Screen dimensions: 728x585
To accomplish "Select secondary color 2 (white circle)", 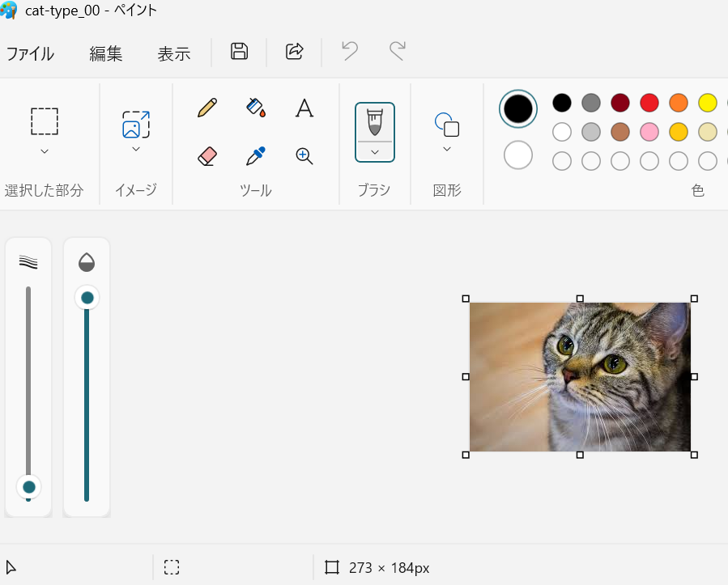I will point(518,155).
